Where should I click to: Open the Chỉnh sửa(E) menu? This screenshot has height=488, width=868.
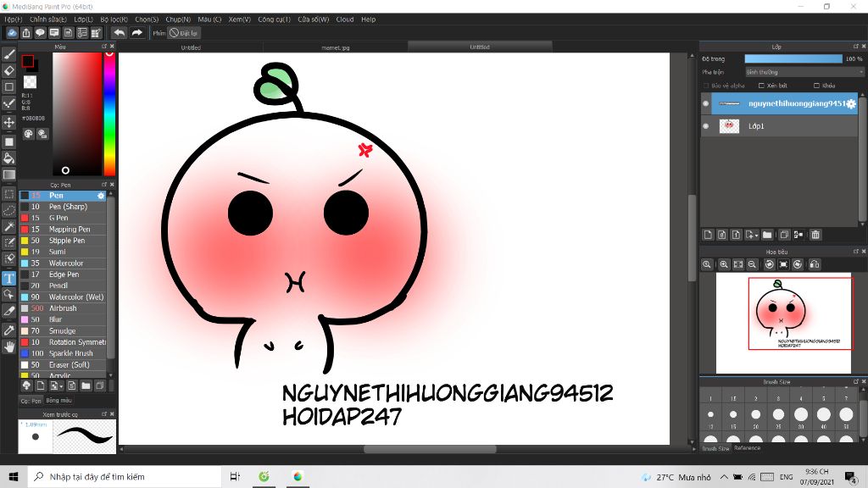coord(48,19)
